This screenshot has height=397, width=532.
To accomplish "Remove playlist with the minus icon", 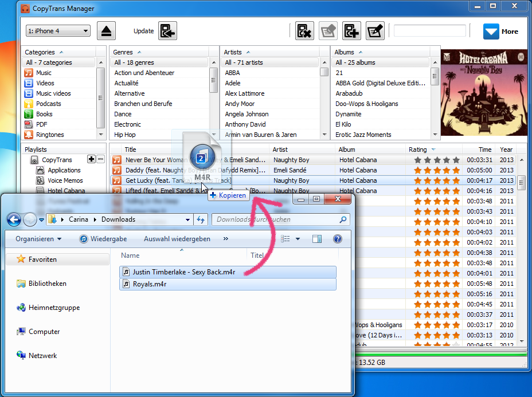I will (x=101, y=159).
